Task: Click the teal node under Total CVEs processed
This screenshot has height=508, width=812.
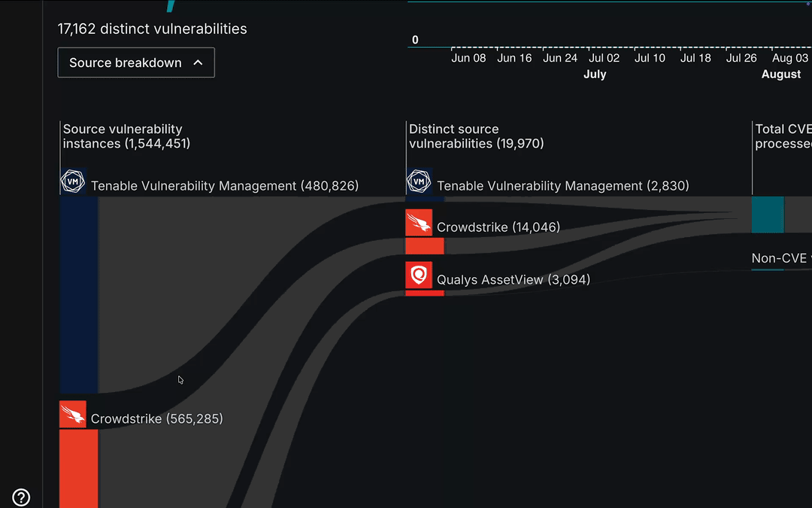Action: 768,215
